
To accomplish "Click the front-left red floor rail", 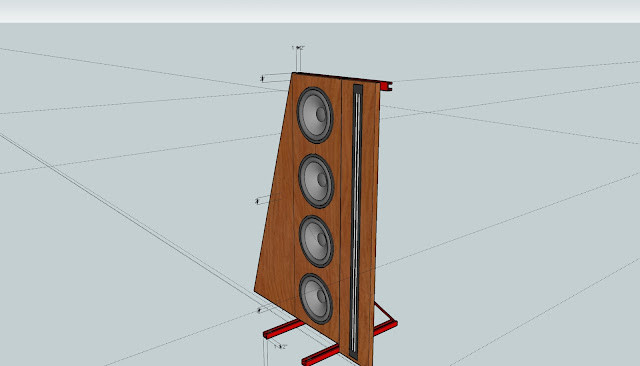I will (x=284, y=329).
